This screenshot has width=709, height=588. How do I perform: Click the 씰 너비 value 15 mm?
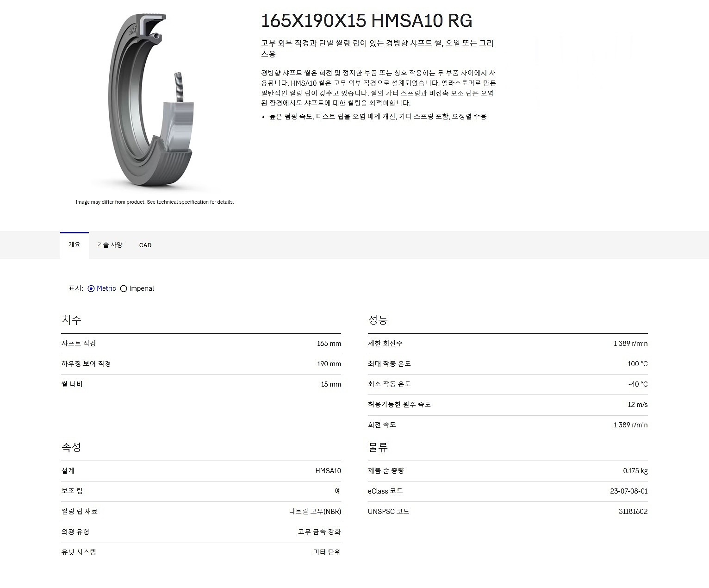pyautogui.click(x=331, y=384)
